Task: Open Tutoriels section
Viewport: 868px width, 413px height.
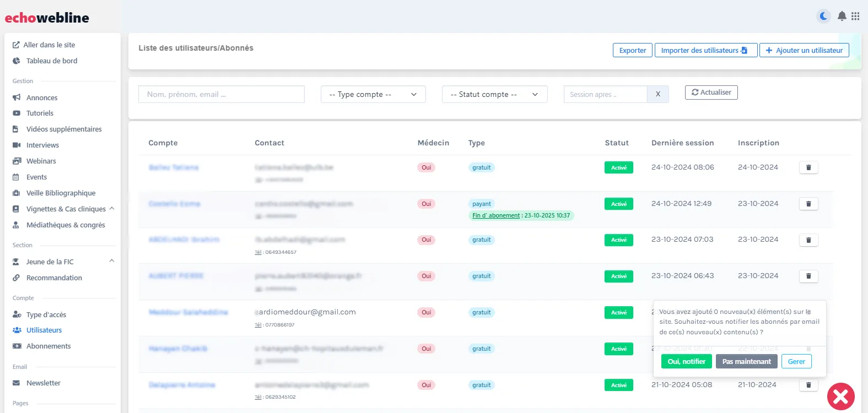Action: coord(40,113)
